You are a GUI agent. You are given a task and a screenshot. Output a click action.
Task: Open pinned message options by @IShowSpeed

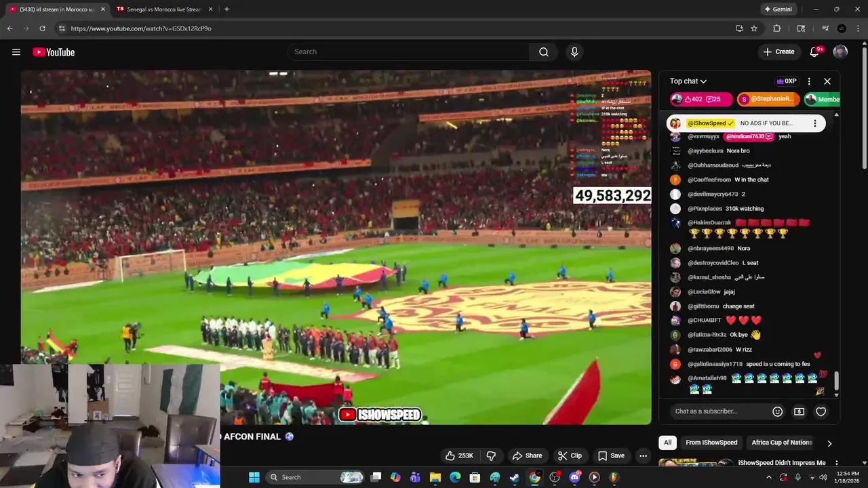pos(815,123)
